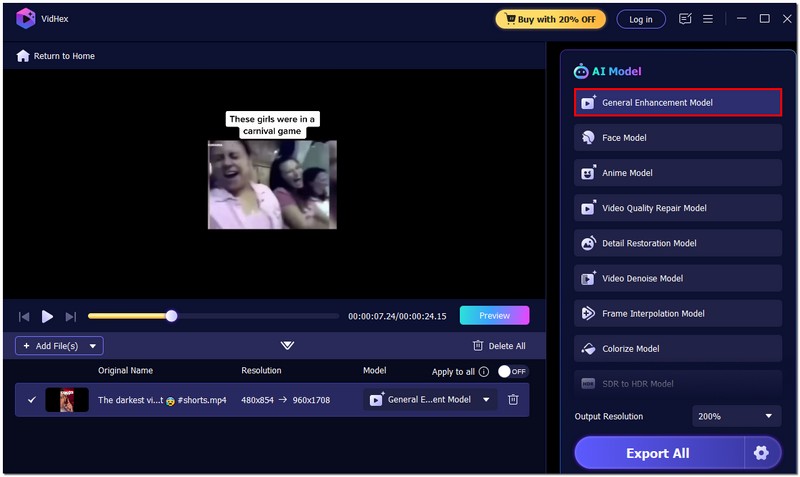Viewport: 800px width, 477px height.
Task: Select the Face Model option
Action: [677, 138]
